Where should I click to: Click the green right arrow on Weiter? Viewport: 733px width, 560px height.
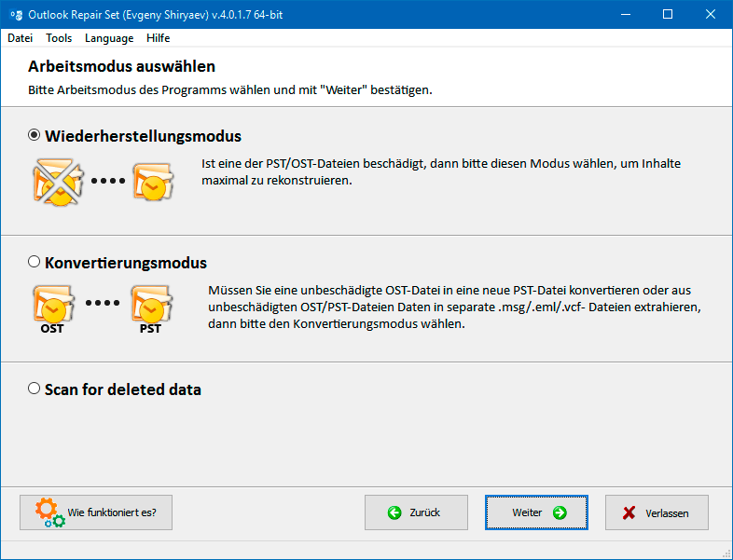560,512
